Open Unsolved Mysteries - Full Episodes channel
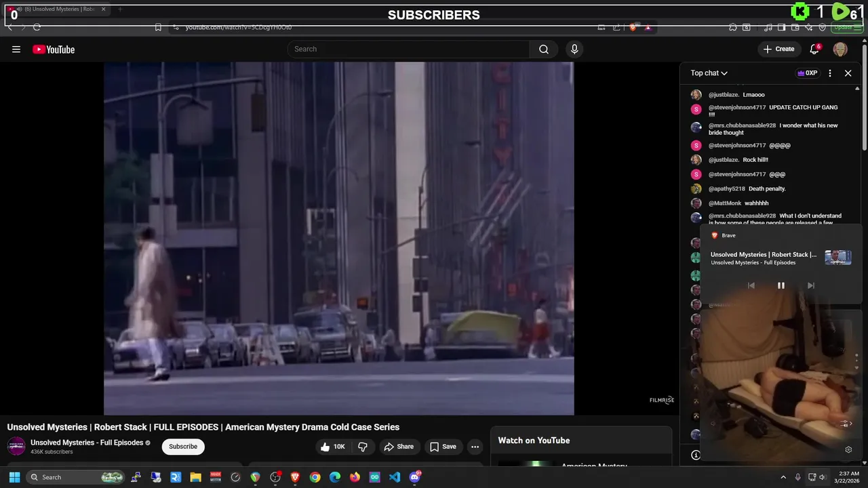868x488 pixels. pyautogui.click(x=87, y=442)
